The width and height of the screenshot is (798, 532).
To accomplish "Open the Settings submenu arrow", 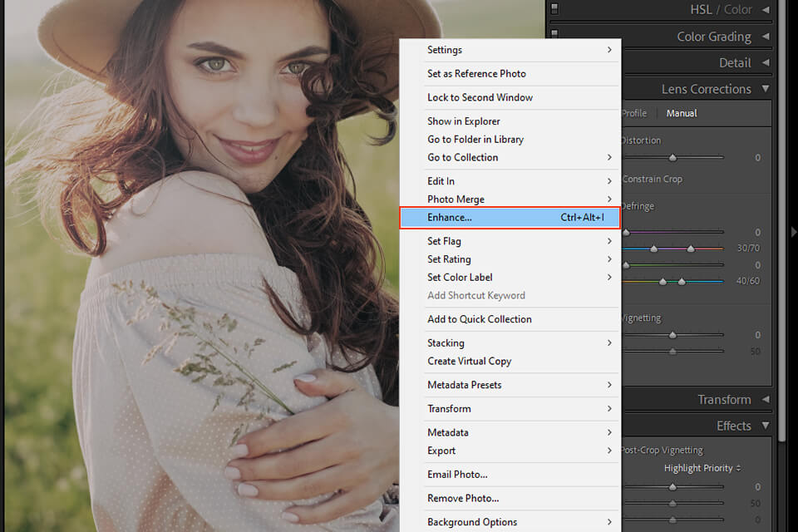I will [x=609, y=50].
